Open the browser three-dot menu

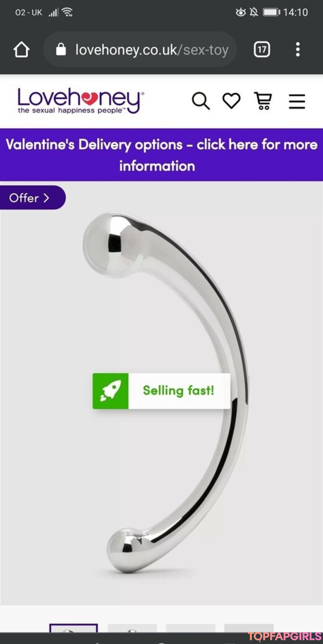(x=298, y=49)
